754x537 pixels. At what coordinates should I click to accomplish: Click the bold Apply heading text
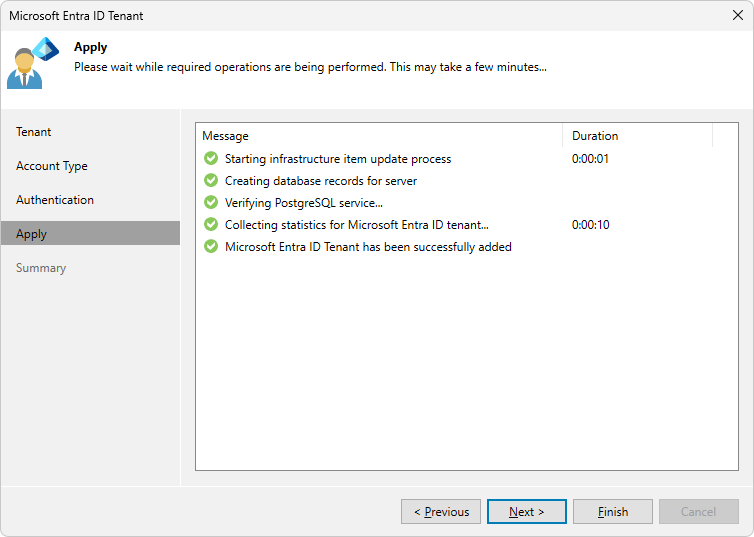(90, 47)
